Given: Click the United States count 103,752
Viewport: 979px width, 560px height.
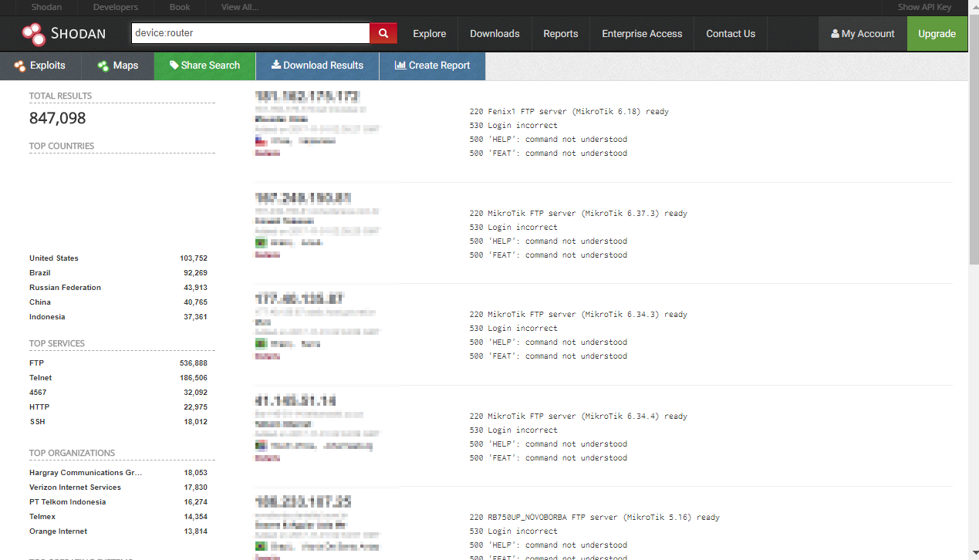Looking at the screenshot, I should coord(194,258).
